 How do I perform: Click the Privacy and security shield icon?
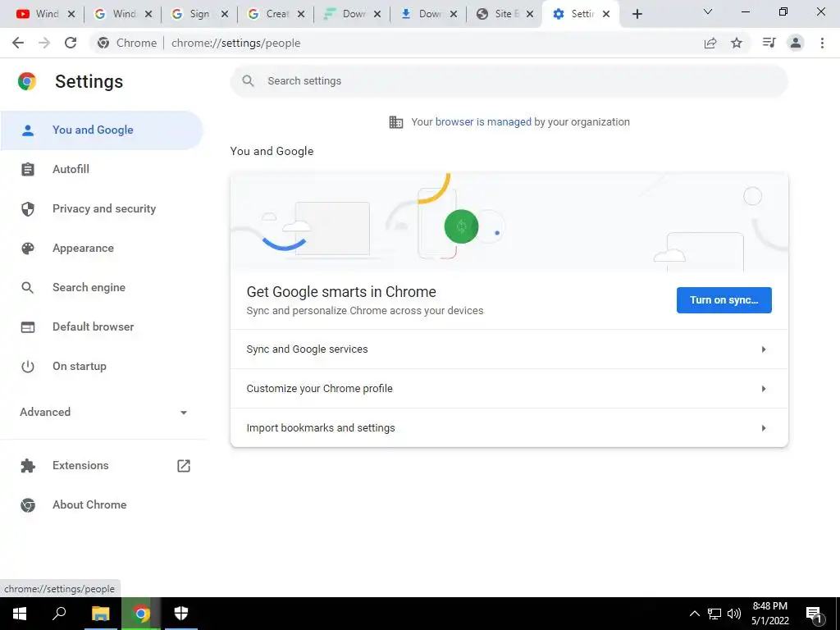coord(27,209)
